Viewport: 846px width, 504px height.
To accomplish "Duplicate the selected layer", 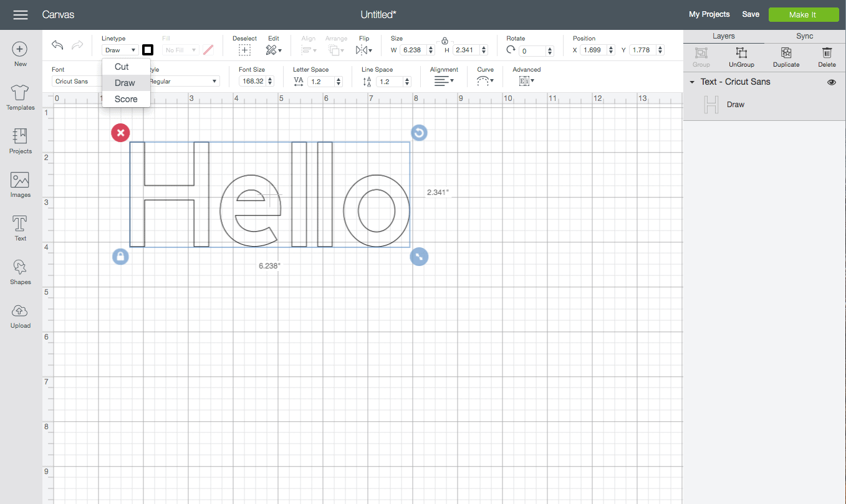I will (x=786, y=57).
